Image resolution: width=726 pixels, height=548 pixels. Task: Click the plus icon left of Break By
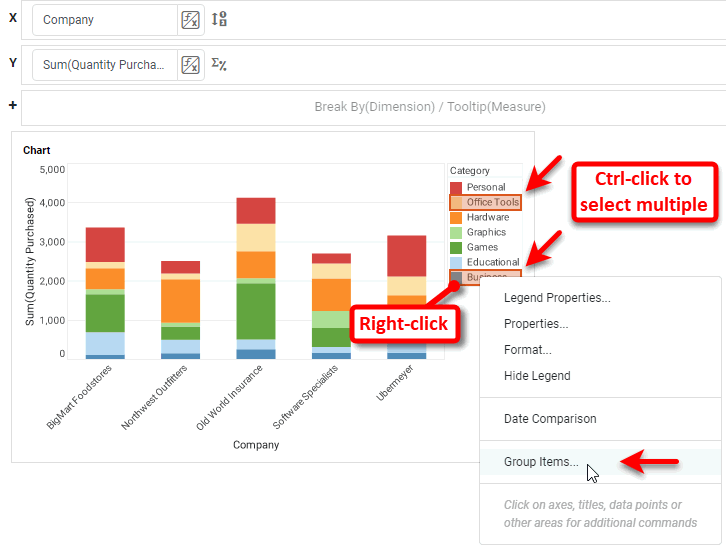12,106
